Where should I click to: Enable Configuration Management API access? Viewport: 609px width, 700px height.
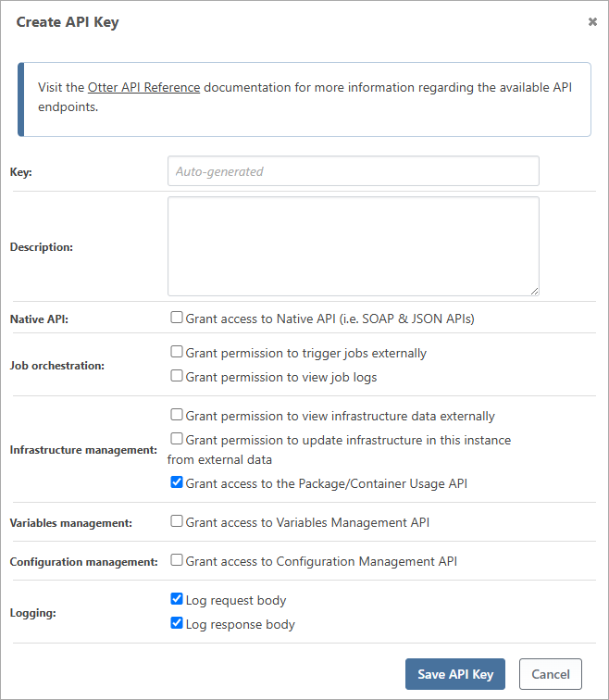pyautogui.click(x=177, y=560)
